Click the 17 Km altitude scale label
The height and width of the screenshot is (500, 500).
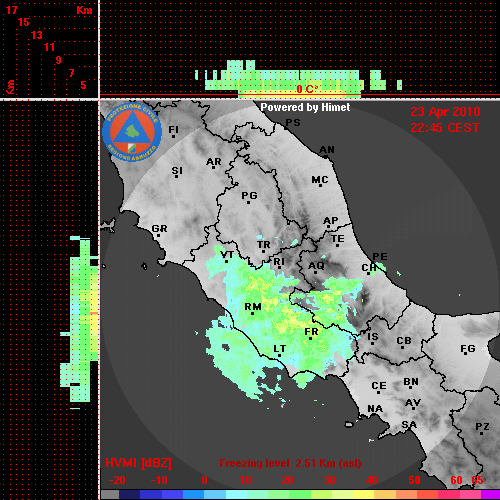click(12, 10)
